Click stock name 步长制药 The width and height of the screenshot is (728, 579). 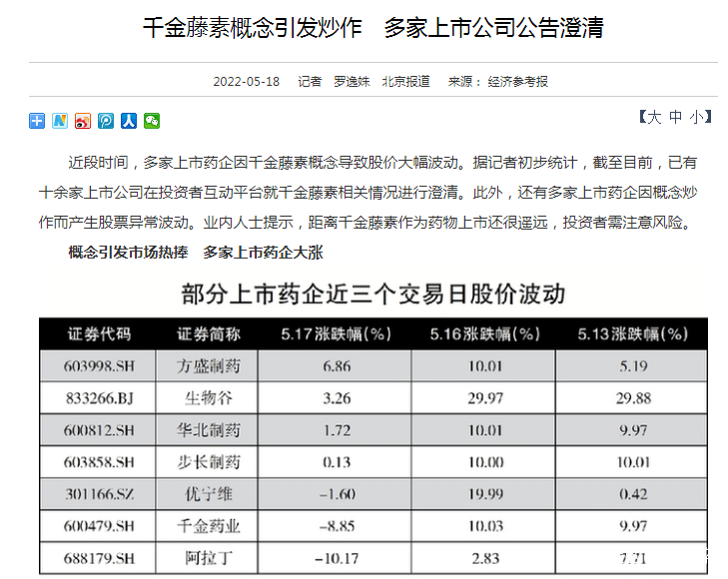click(209, 462)
